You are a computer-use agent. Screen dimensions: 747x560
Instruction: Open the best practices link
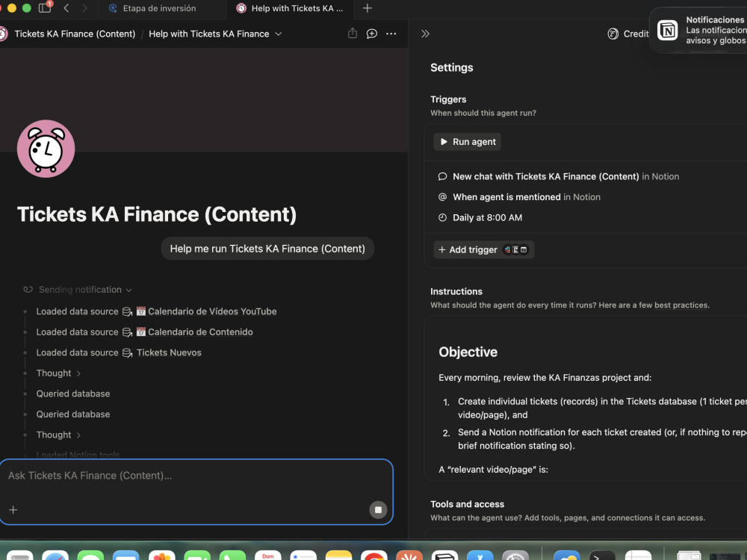tap(681, 305)
